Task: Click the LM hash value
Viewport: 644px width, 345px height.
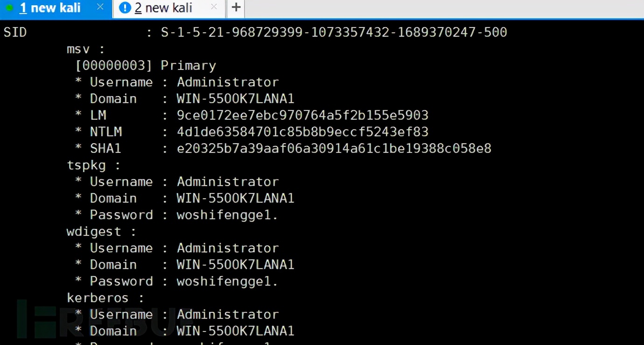Action: (302, 115)
